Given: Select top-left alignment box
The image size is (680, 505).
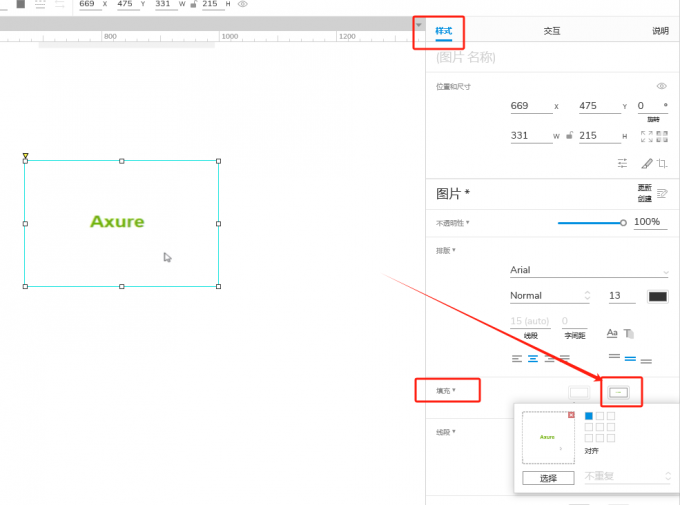Looking at the screenshot, I should (588, 416).
